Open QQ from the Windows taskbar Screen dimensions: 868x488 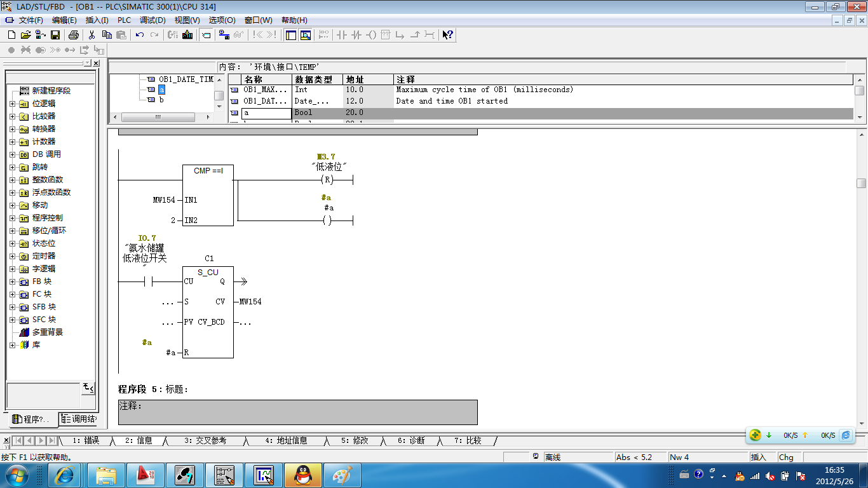(302, 475)
